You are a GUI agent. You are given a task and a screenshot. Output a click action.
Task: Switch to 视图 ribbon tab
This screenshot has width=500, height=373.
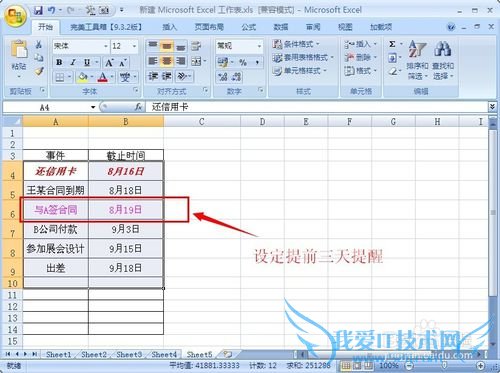pos(345,27)
